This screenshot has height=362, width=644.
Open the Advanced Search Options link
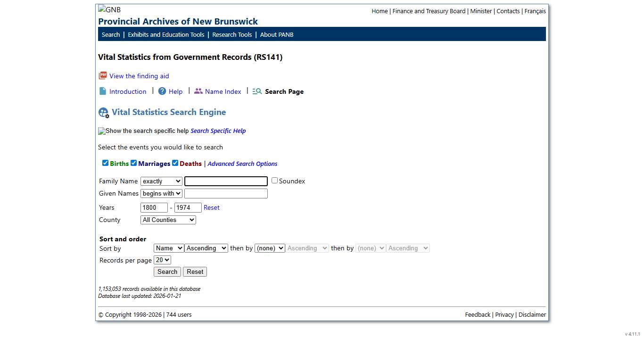(x=242, y=164)
